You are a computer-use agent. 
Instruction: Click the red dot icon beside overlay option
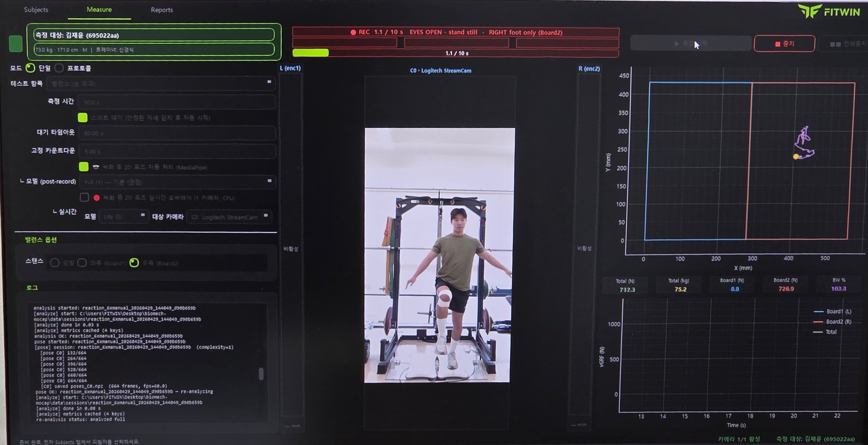point(97,198)
